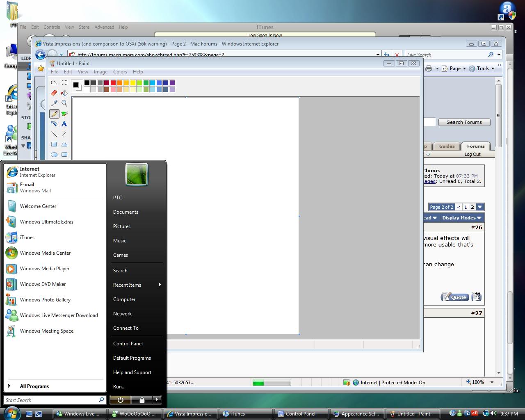The height and width of the screenshot is (420, 525).
Task: Expand Recent Items submenu in Start menu
Action: [x=137, y=285]
